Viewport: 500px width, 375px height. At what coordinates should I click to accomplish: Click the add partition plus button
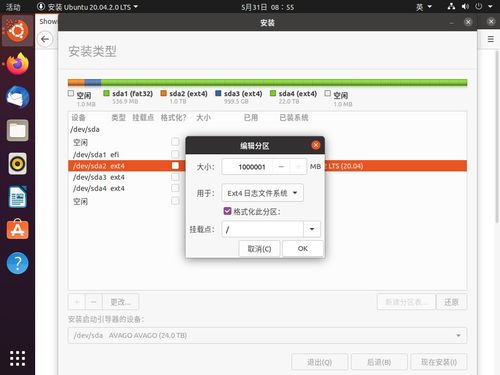pos(77,302)
